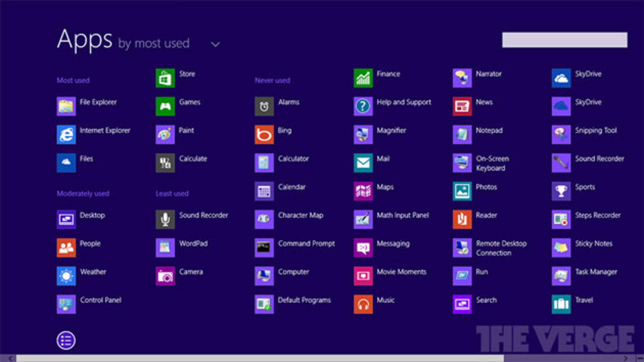Launch File Explorer icon

pyautogui.click(x=66, y=106)
